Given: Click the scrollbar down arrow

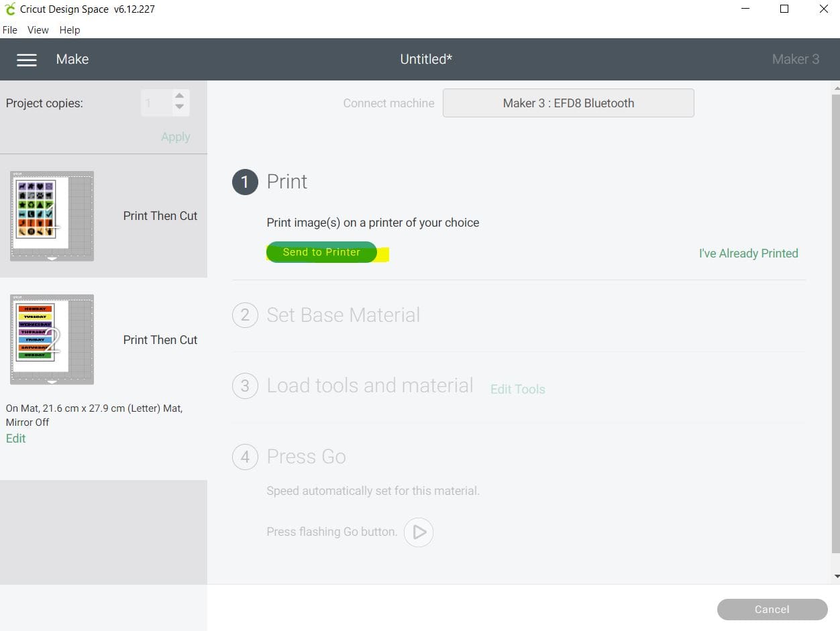Looking at the screenshot, I should (836, 576).
